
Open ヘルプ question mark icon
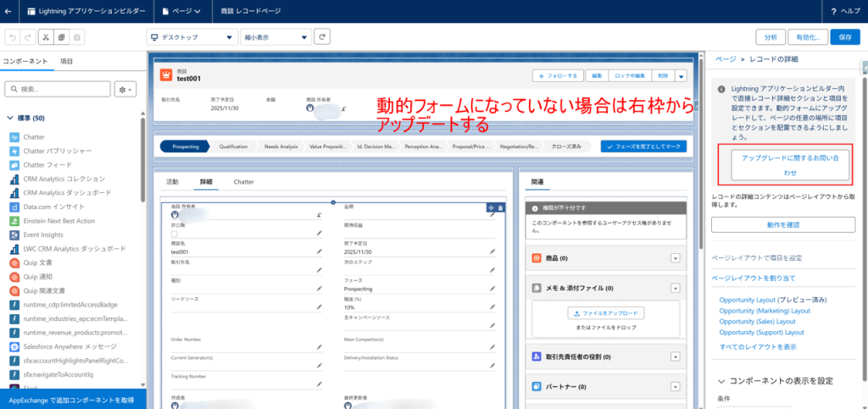834,11
